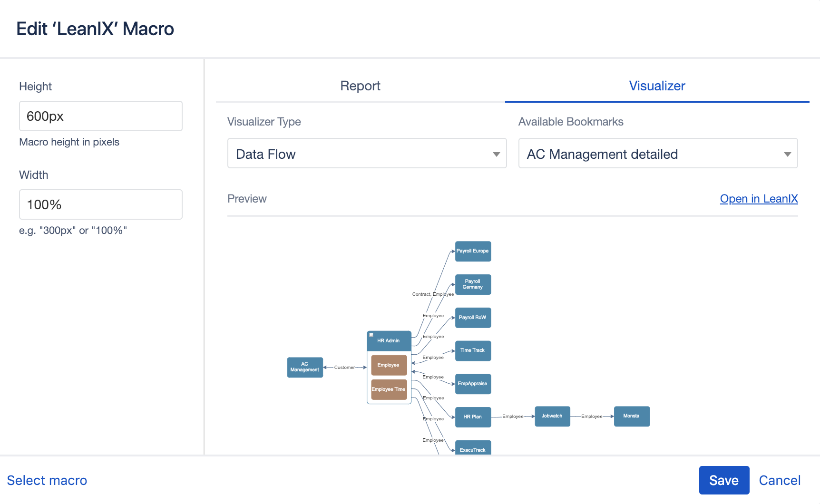Viewport: 820px width, 504px height.
Task: Open in LeanIX link
Action: pyautogui.click(x=759, y=199)
